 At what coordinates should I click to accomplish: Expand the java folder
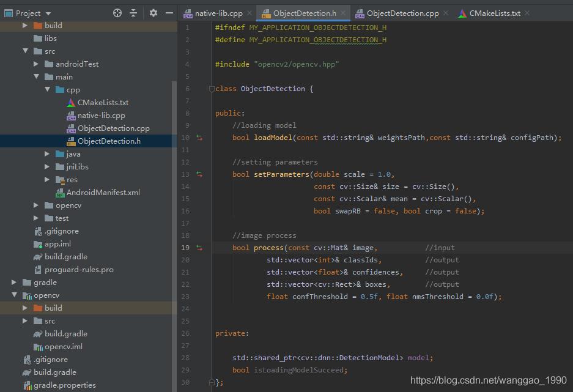click(46, 154)
